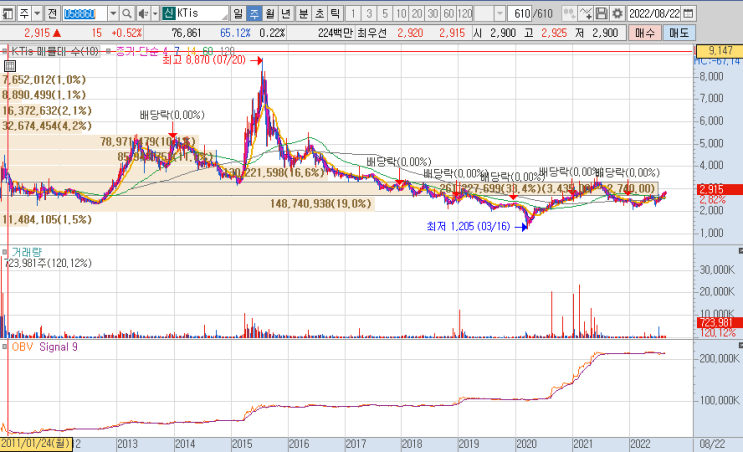Image resolution: width=743 pixels, height=452 pixels.
Task: Click volume pane options icon at right edge
Action: (740, 251)
